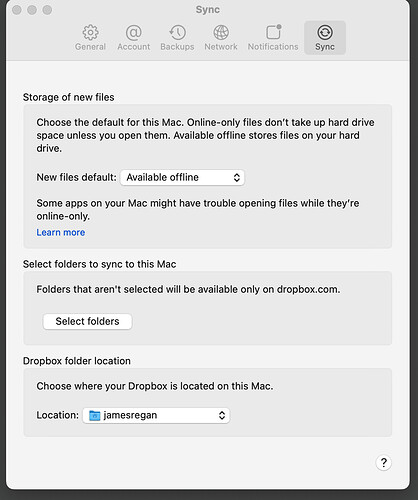Open the Notifications tab
The image size is (418, 500).
pos(273,38)
